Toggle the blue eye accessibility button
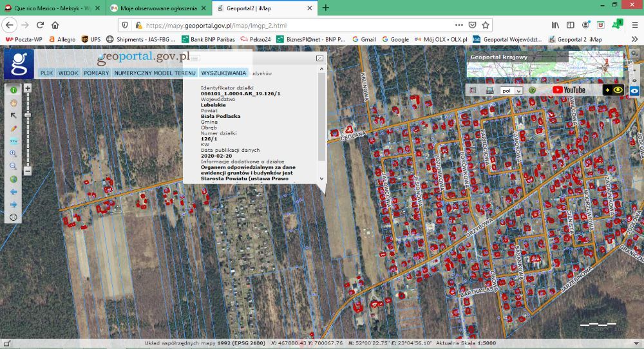644x349 pixels. tap(634, 91)
